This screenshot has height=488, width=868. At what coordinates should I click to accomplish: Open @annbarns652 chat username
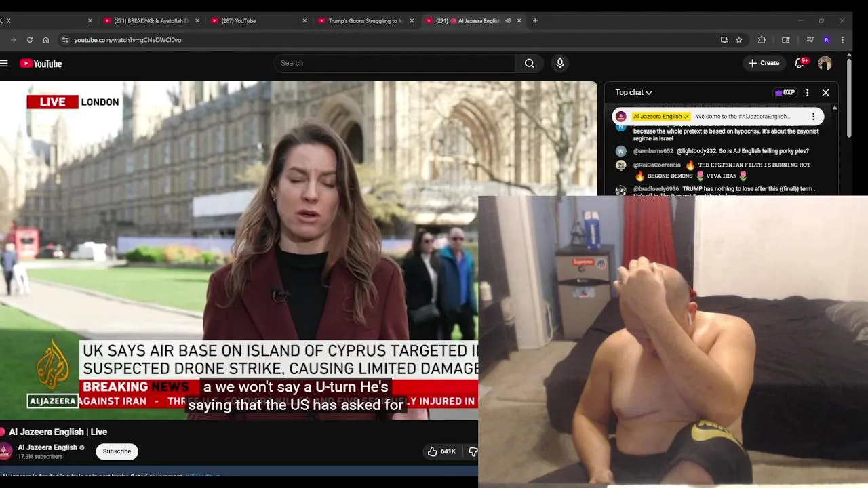point(653,151)
